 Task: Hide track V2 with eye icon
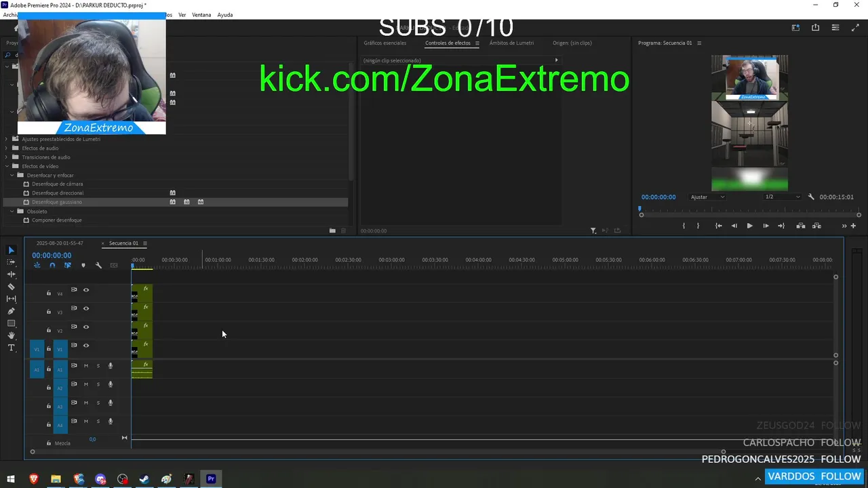coord(86,327)
